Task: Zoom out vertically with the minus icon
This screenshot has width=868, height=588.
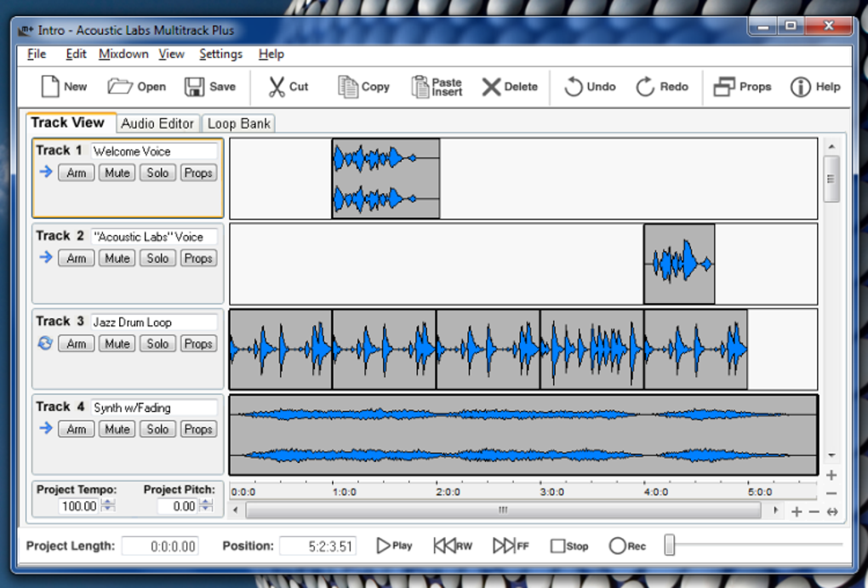Action: pyautogui.click(x=831, y=494)
